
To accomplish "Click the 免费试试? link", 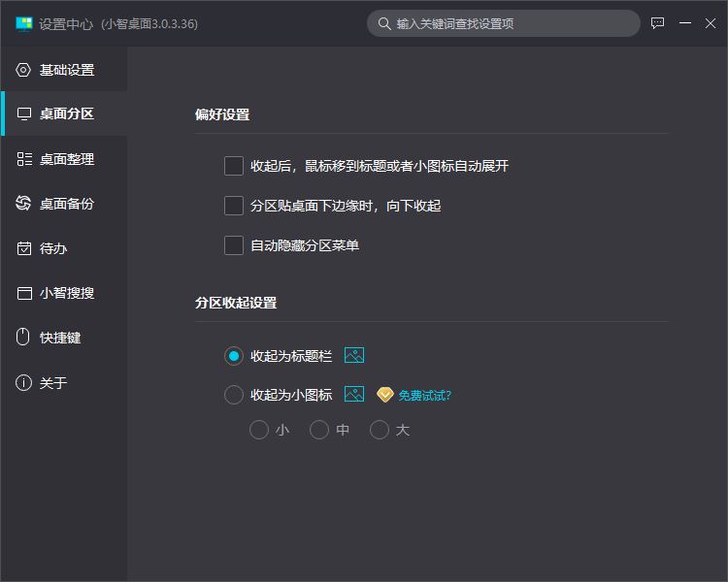I will coord(425,396).
